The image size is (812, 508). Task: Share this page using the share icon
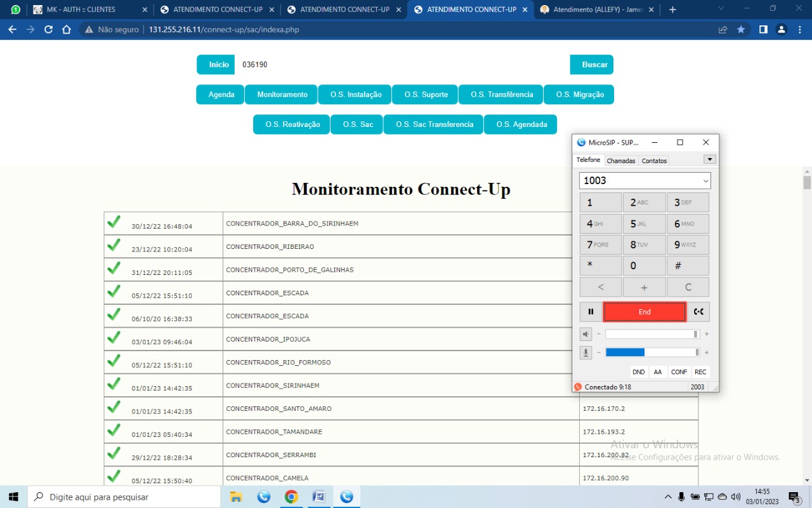coord(723,30)
